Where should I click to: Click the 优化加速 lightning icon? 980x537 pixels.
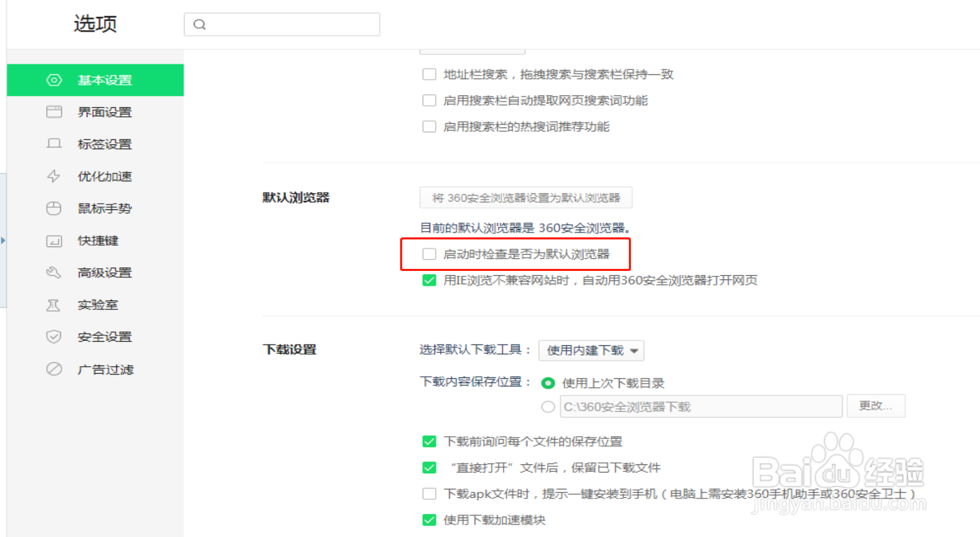(x=54, y=176)
